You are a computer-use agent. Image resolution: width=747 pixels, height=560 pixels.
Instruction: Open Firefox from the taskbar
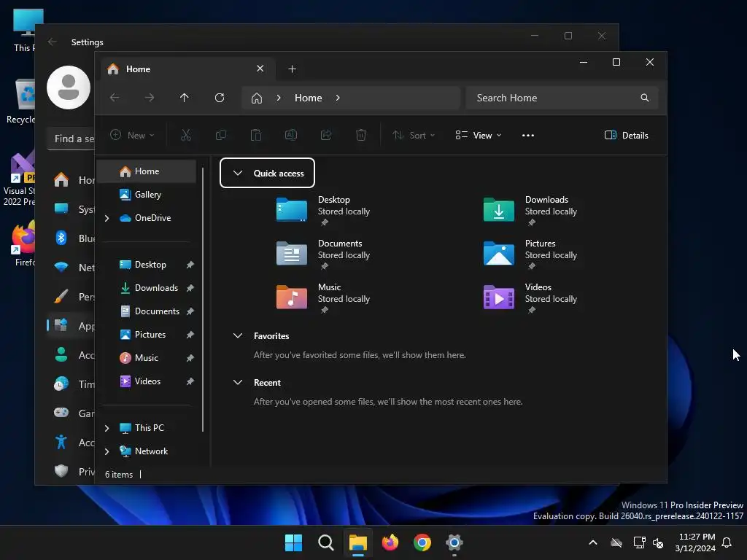pos(390,542)
